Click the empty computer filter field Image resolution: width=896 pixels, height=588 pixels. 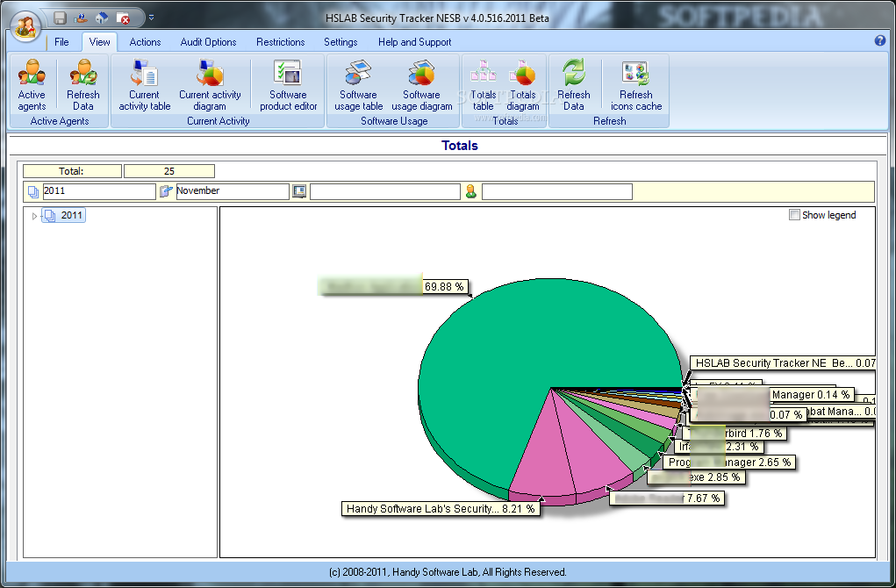385,191
